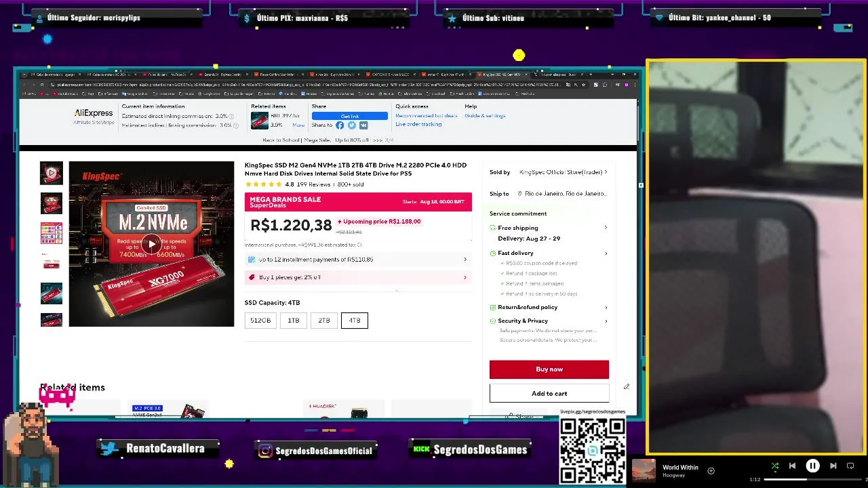Viewport: 868px width, 488px height.
Task: Select the colorful grid gallery thumbnail
Action: (52, 233)
